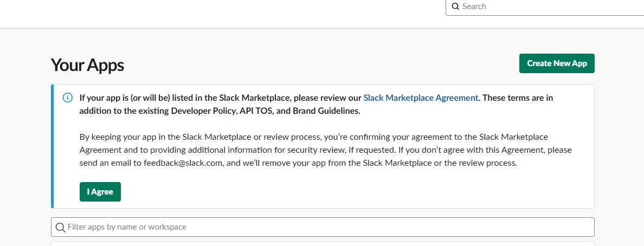
Task: Click the paragraph starting with By keeping your app
Action: [326, 150]
